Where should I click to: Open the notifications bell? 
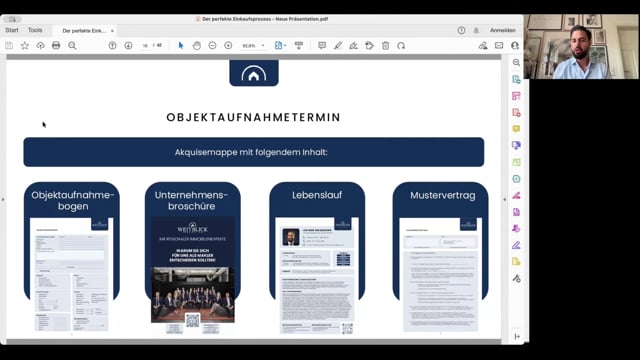pyautogui.click(x=476, y=30)
